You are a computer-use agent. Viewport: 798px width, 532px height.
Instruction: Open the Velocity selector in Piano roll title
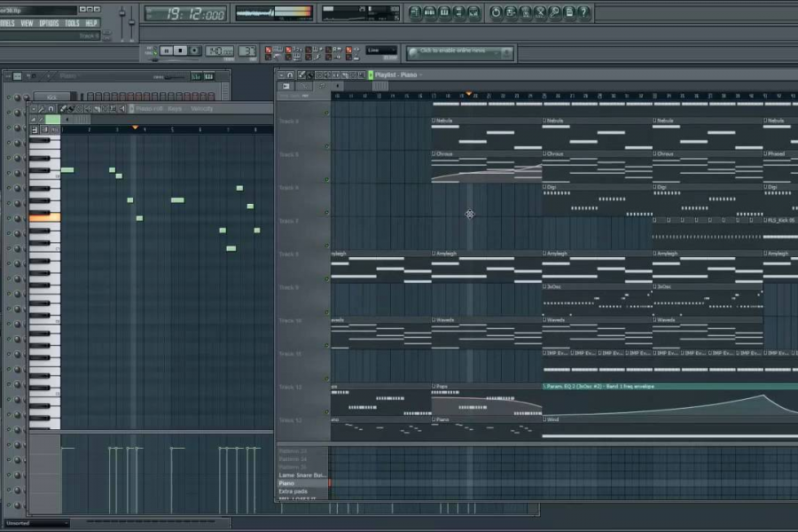(x=202, y=108)
